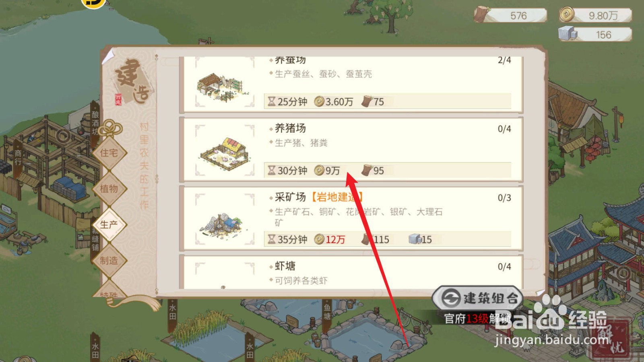Click the stone block resource icon
The image size is (644, 362).
point(568,34)
